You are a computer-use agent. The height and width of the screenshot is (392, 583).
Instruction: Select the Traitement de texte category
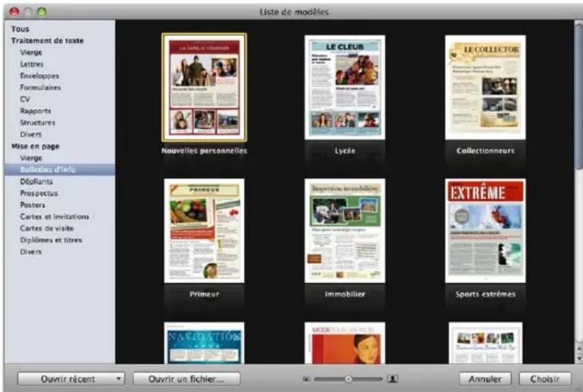click(47, 40)
